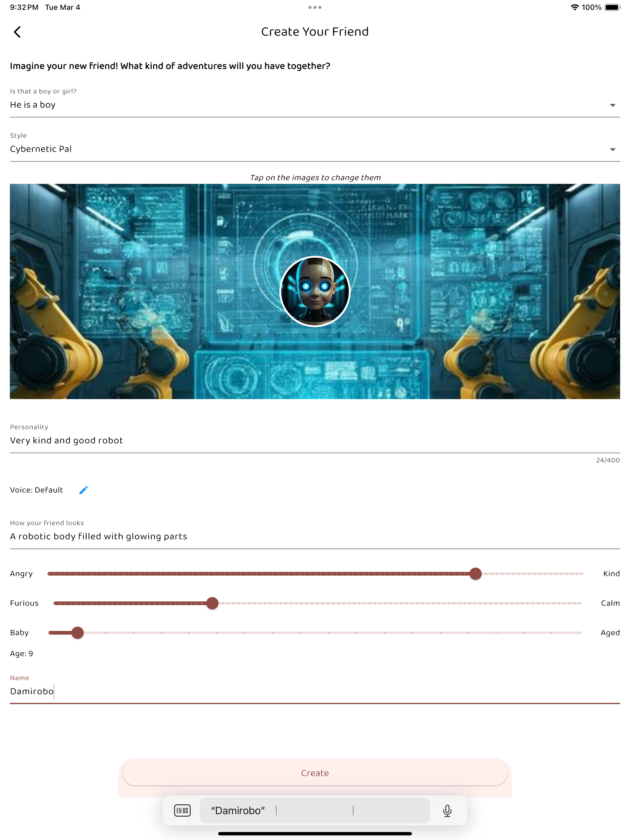Edit the voice with the pencil icon

[84, 490]
